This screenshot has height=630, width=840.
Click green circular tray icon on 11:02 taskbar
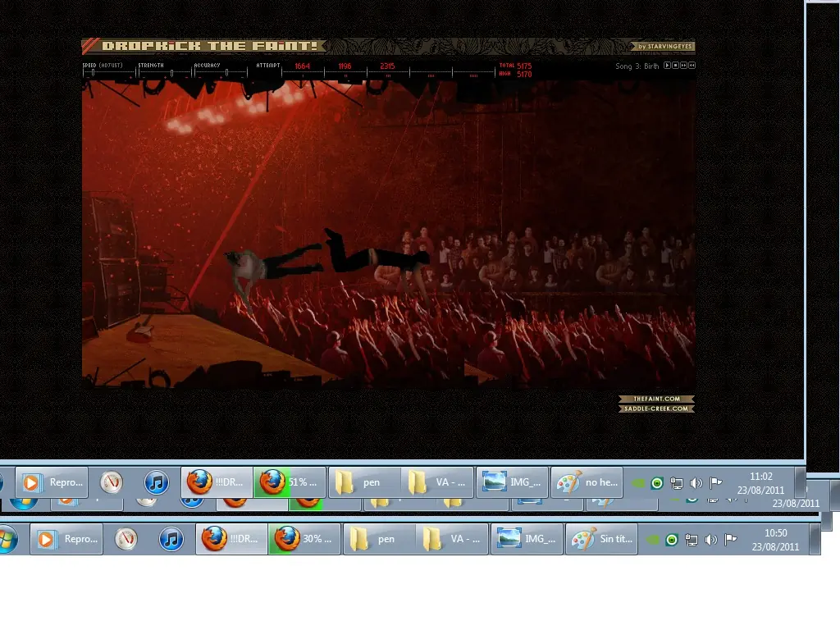tap(657, 483)
